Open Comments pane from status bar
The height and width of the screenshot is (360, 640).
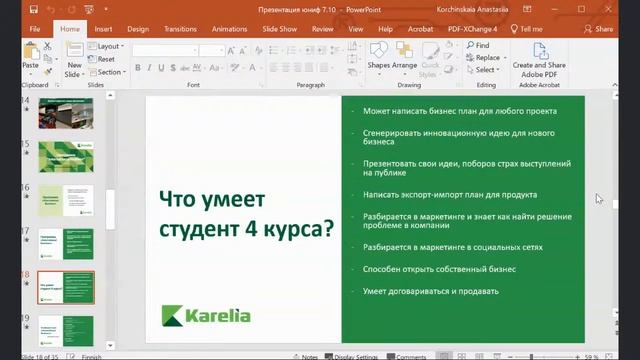coord(407,357)
